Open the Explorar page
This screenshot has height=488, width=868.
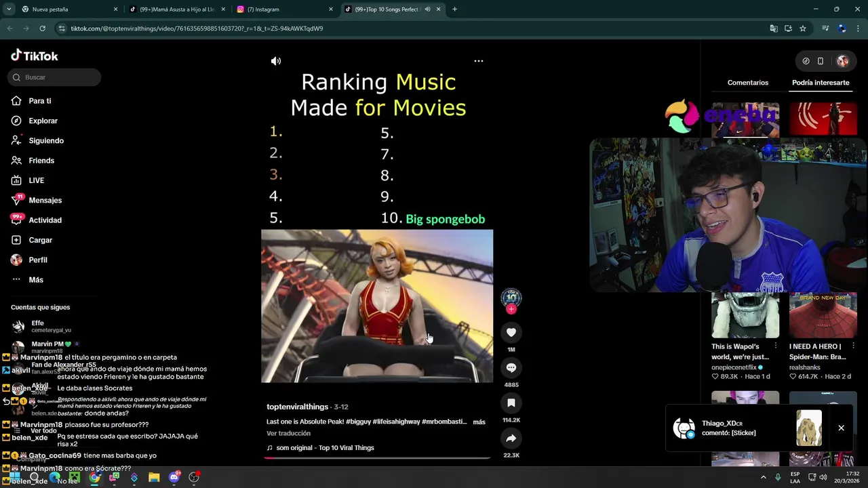pyautogui.click(x=43, y=121)
